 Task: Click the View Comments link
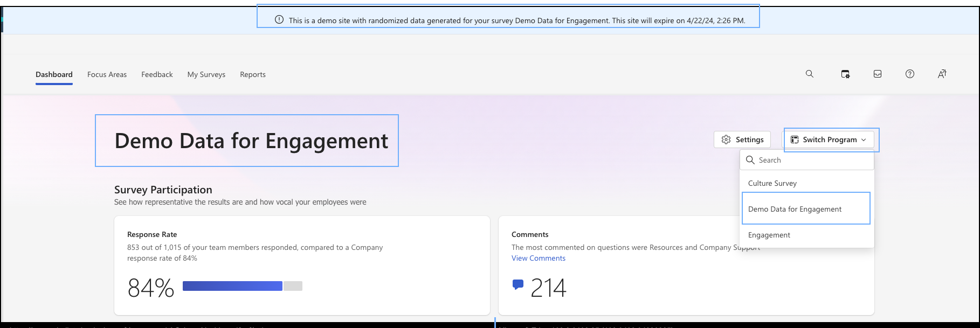539,258
